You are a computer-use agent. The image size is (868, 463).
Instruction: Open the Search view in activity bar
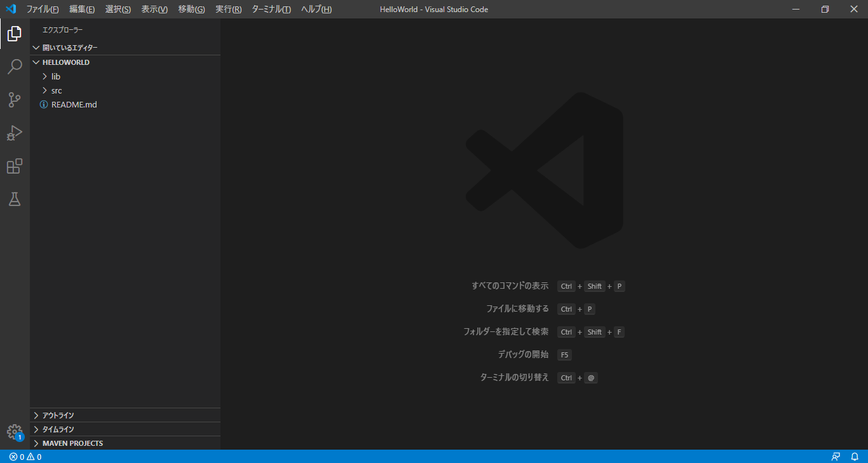[15, 67]
